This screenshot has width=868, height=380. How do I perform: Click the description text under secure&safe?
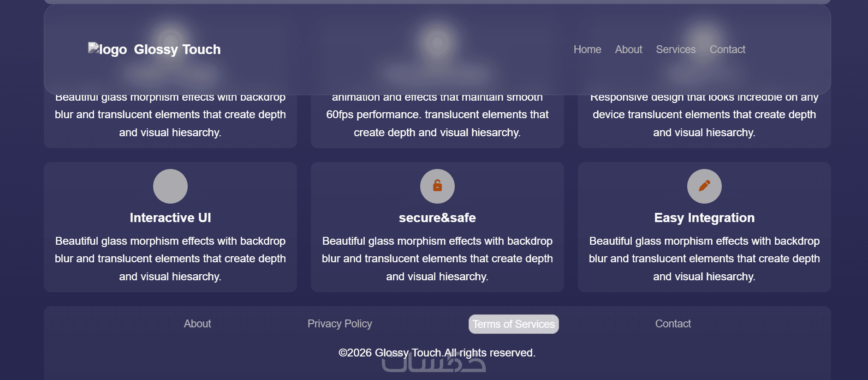coord(437,259)
